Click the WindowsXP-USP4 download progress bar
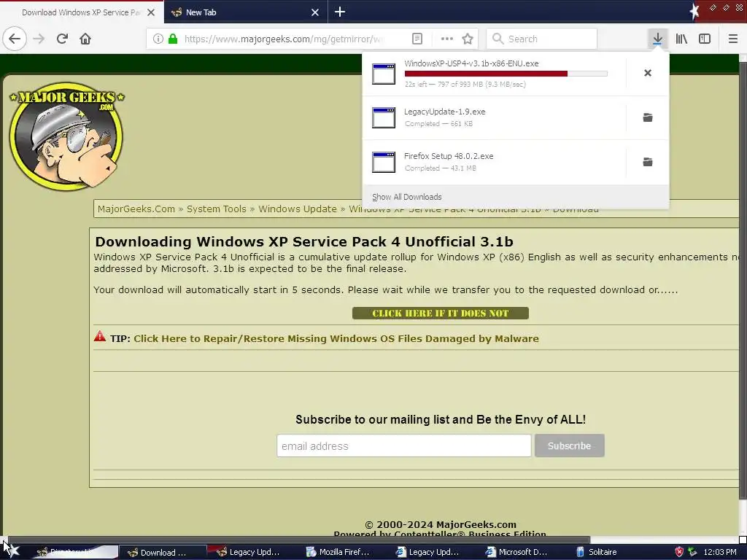Viewport: 747px width, 560px height. (x=506, y=74)
